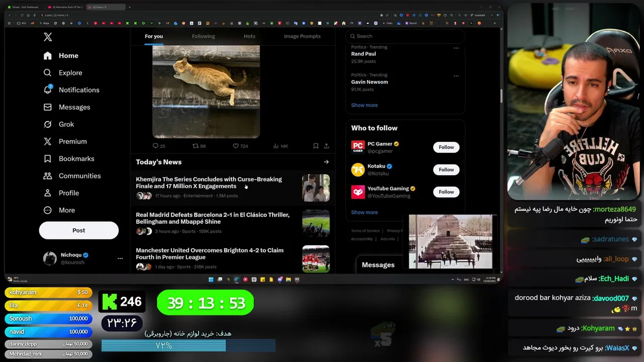Open the Premium page
This screenshot has width=644, height=362.
pos(65,142)
